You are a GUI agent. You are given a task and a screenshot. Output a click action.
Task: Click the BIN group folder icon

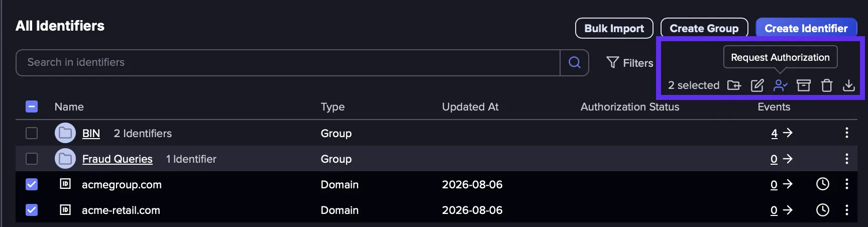click(65, 133)
